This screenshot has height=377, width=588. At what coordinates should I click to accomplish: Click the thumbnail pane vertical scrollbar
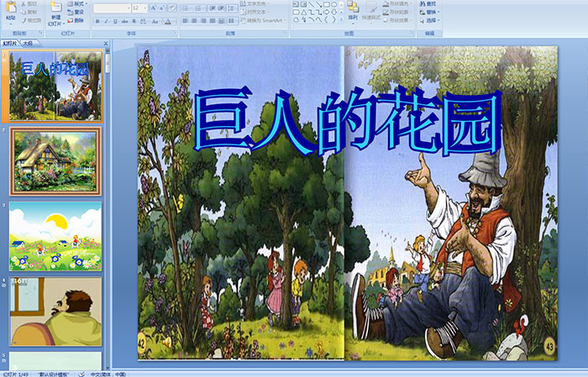(x=108, y=210)
